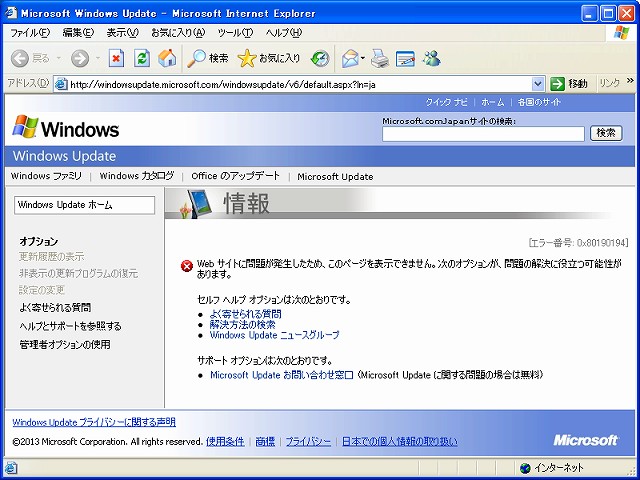
Task: Click the 検索 button next to site search
Action: [606, 133]
